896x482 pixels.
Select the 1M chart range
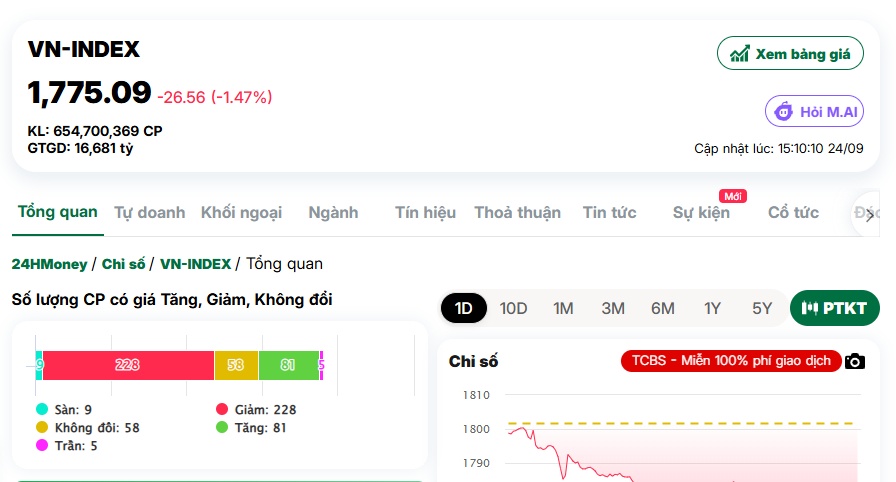[x=563, y=308]
